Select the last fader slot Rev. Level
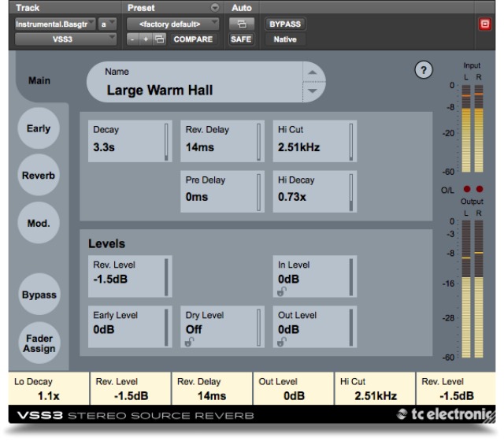 click(456, 388)
